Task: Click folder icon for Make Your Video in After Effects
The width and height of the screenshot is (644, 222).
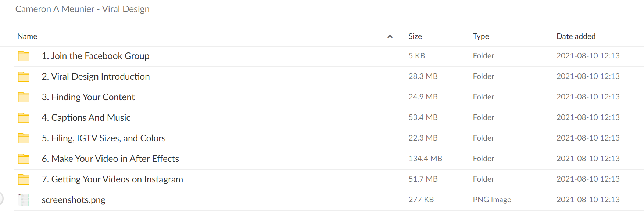Action: [24, 159]
